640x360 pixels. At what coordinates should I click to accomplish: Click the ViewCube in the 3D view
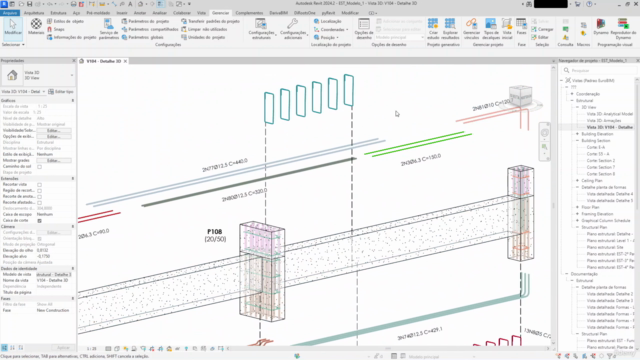click(520, 96)
